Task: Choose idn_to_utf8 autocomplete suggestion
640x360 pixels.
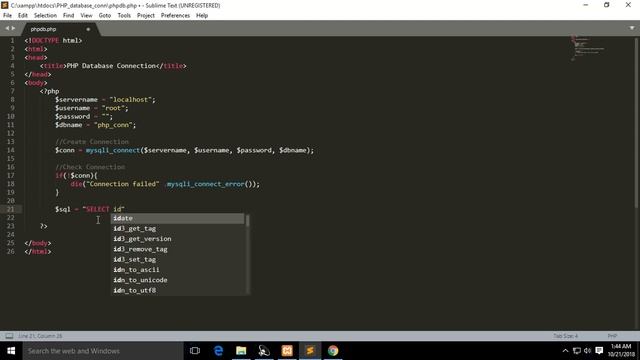Action: click(x=178, y=290)
